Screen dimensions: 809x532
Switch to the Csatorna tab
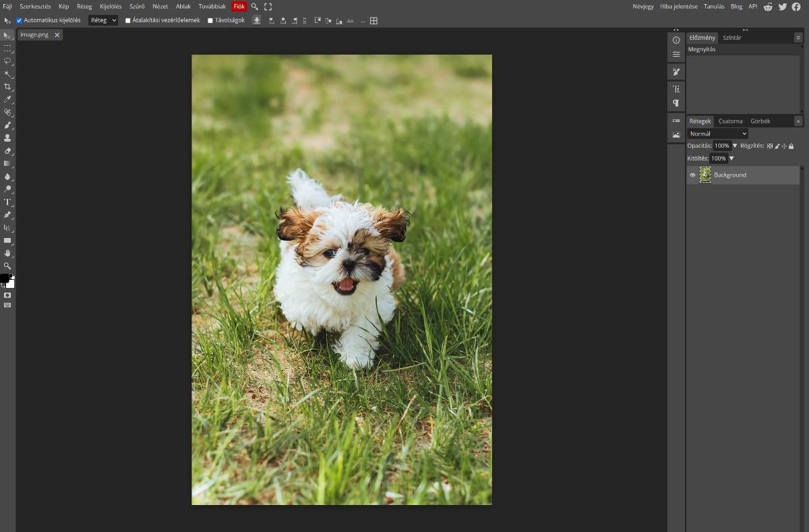coord(730,121)
